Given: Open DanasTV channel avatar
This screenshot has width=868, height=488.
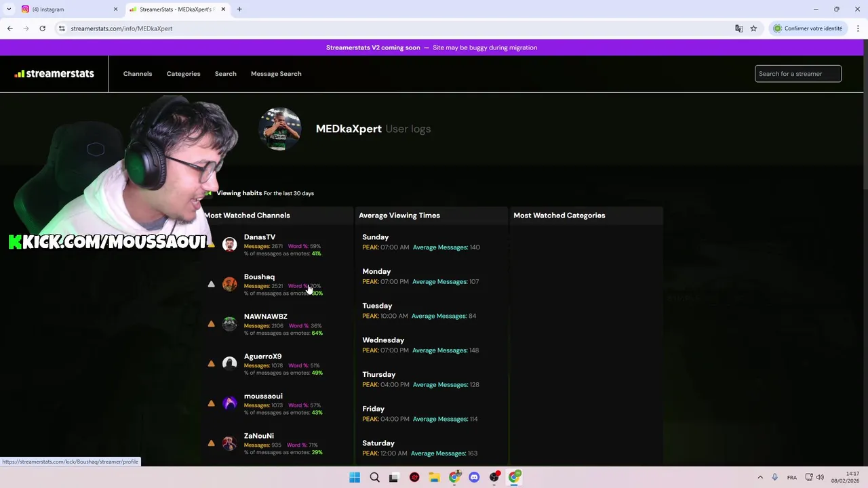Looking at the screenshot, I should pos(230,245).
